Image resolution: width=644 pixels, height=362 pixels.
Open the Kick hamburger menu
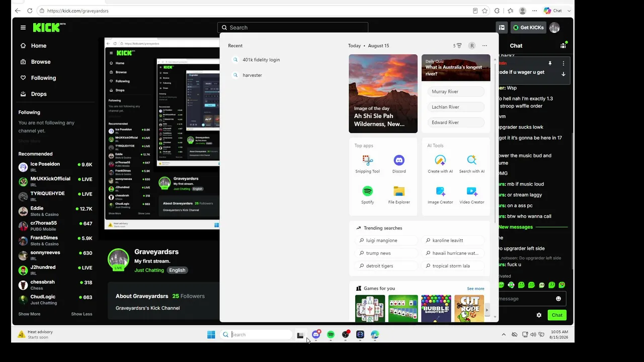point(23,28)
